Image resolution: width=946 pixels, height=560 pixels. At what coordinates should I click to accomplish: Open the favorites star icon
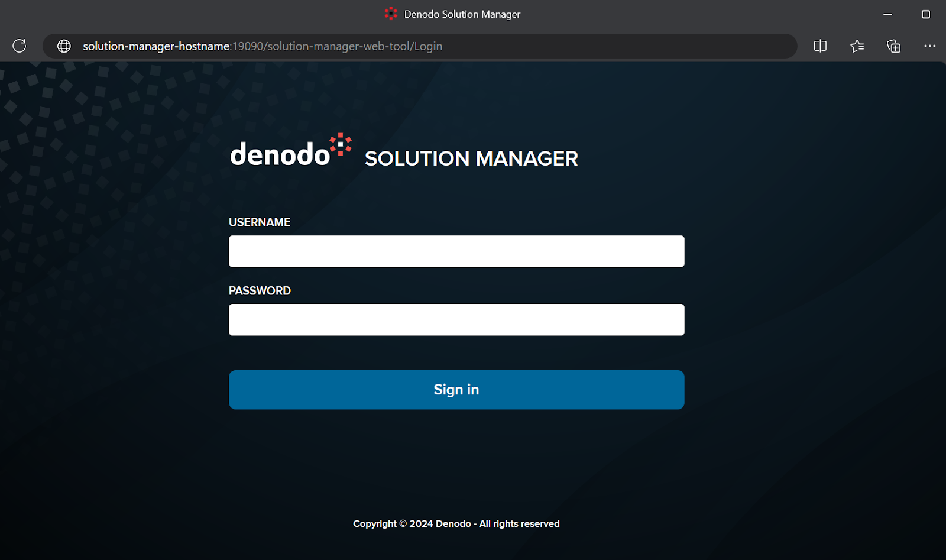857,46
